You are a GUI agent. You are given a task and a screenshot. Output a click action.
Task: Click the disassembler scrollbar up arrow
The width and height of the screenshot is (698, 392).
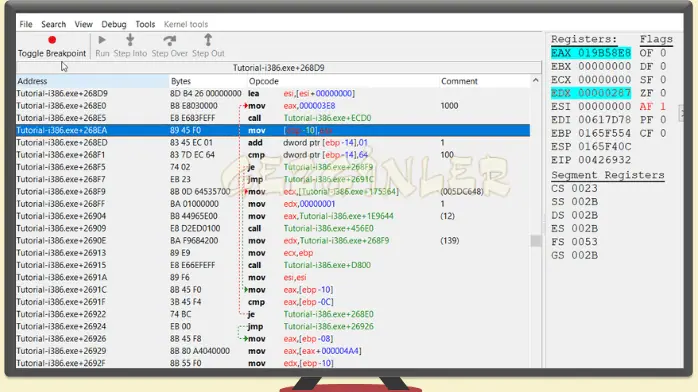[536, 81]
